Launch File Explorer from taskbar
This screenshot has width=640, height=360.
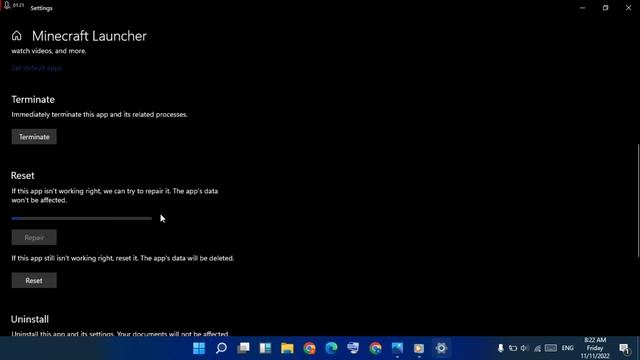point(287,348)
